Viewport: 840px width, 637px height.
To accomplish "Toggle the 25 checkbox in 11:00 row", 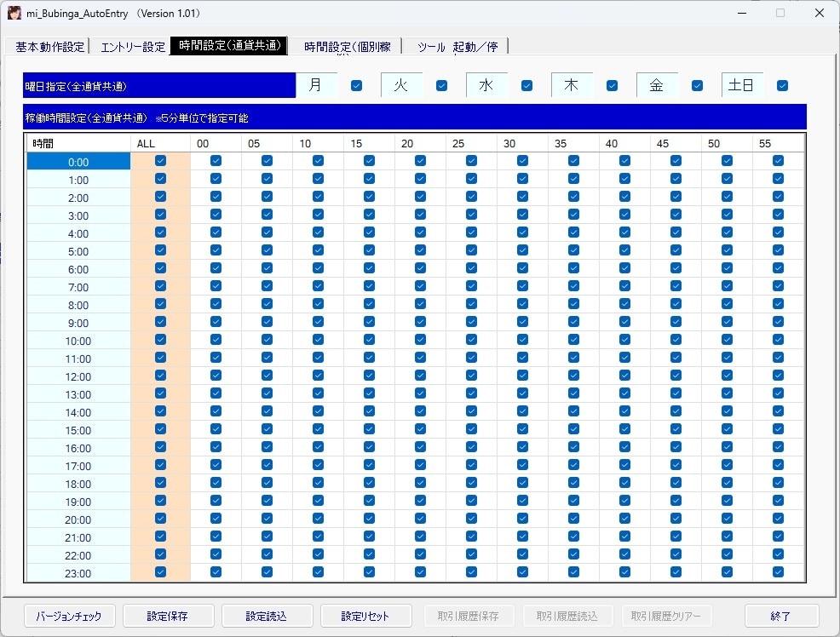I will 471,358.
